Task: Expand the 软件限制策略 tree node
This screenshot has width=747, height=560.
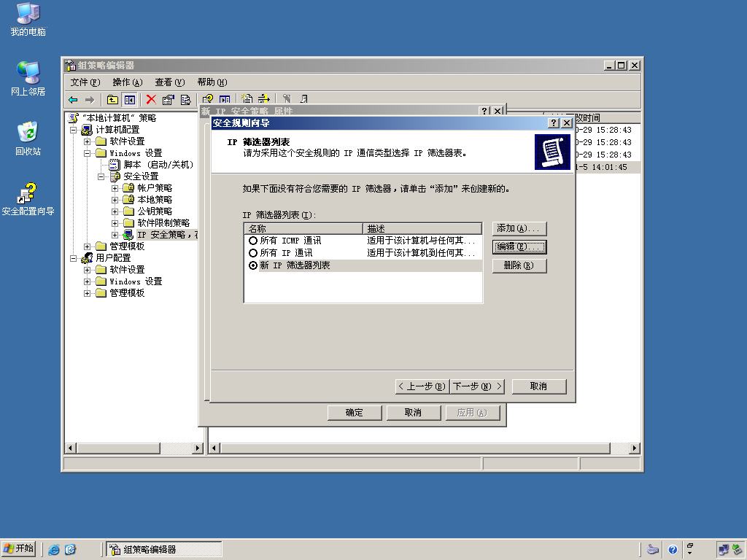Action: tap(115, 223)
